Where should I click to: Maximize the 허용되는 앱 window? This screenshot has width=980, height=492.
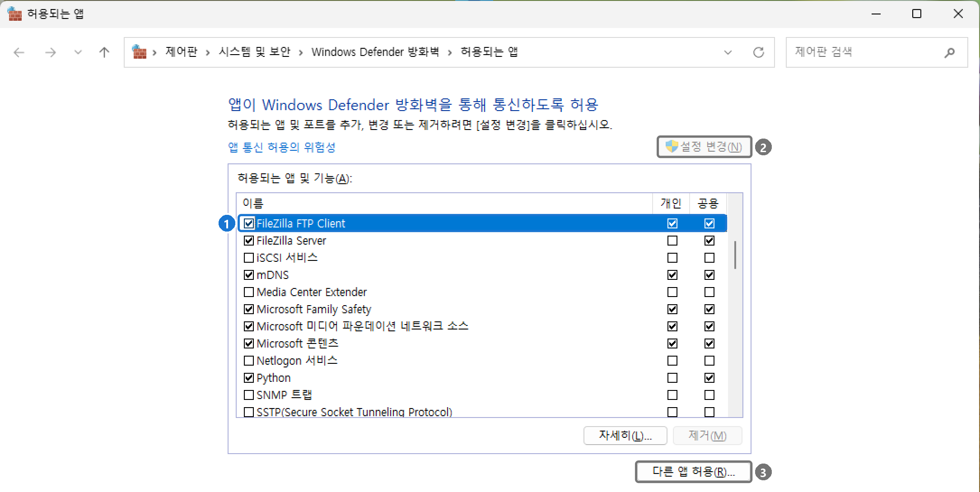click(917, 14)
